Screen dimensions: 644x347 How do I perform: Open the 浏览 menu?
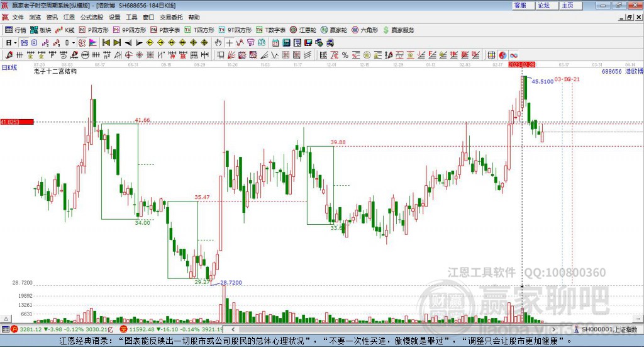point(35,17)
